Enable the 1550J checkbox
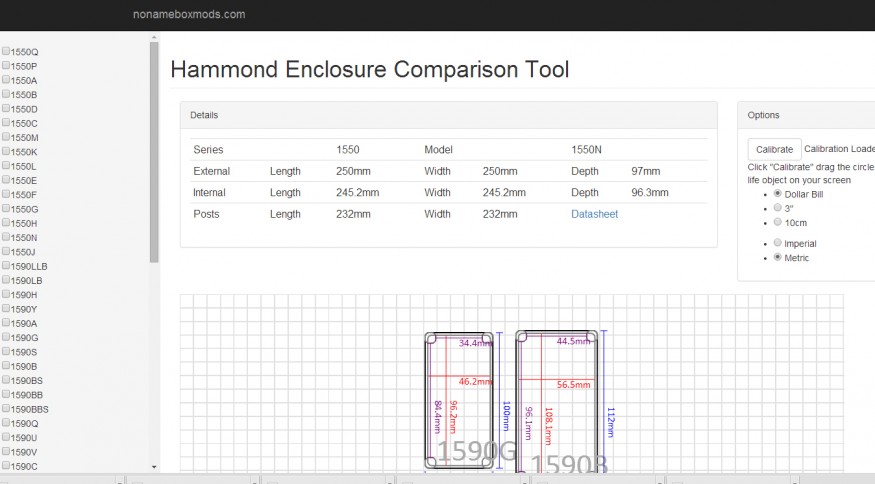This screenshot has width=875, height=484. [6, 251]
